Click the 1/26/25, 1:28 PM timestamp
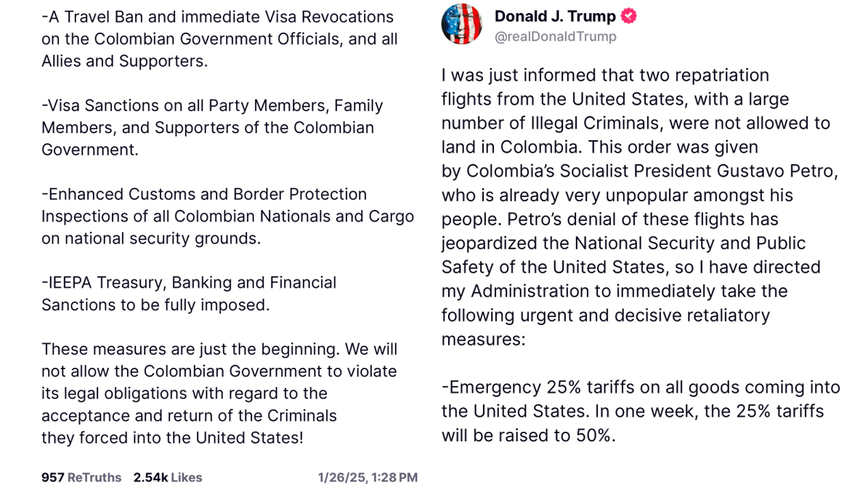Image resolution: width=868 pixels, height=495 pixels. coord(368,478)
